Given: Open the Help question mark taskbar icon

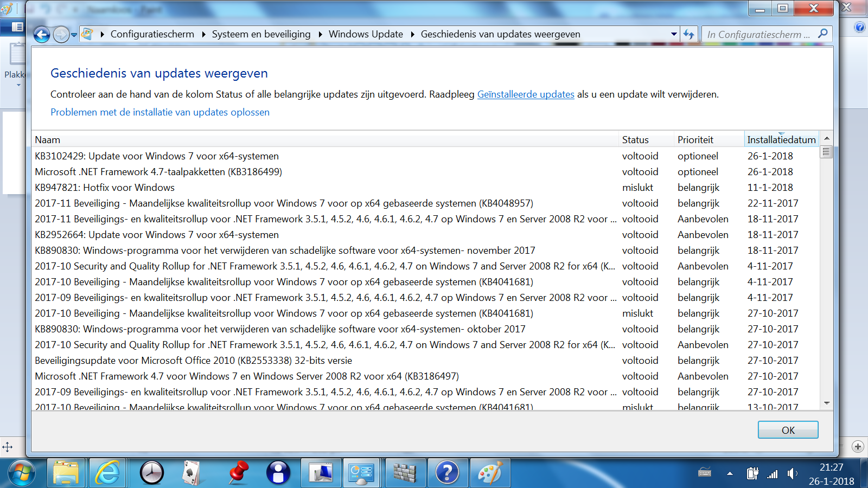Looking at the screenshot, I should click(x=447, y=473).
